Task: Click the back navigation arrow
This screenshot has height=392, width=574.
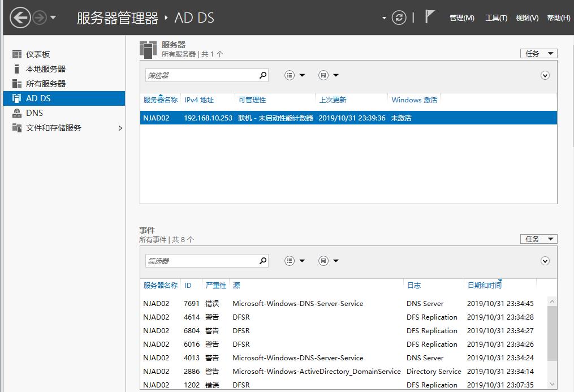Action: [20, 17]
